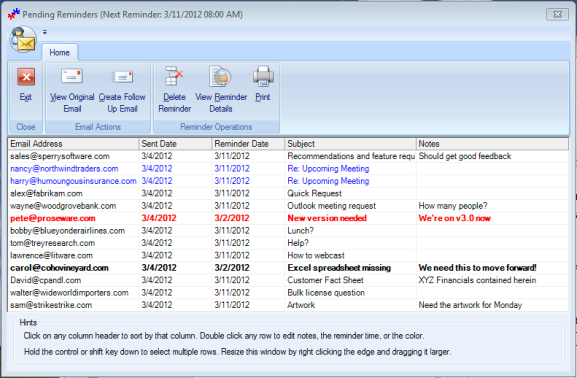Click subject 'Quick Request'
The height and width of the screenshot is (378, 577).
[314, 193]
